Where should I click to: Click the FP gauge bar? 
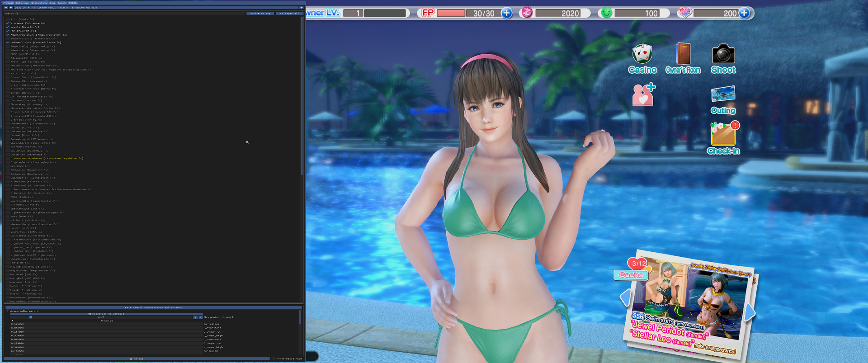pos(451,13)
